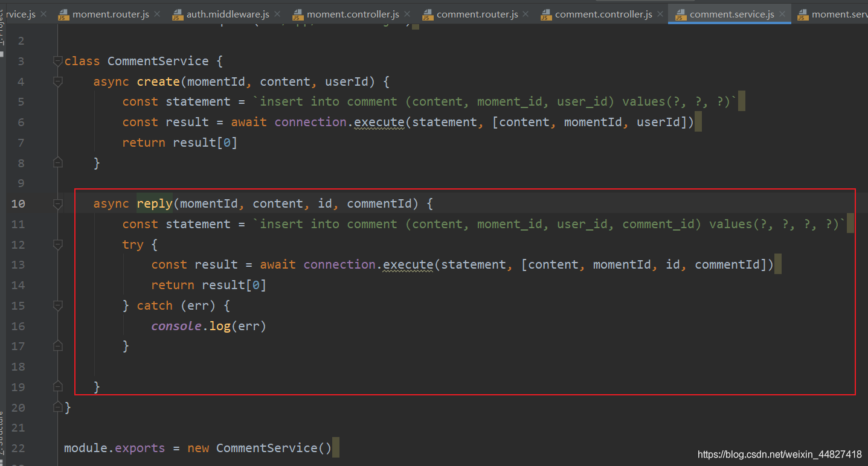Viewport: 868px width, 466px height.
Task: Close the moment.router.js tab
Action: 158,14
